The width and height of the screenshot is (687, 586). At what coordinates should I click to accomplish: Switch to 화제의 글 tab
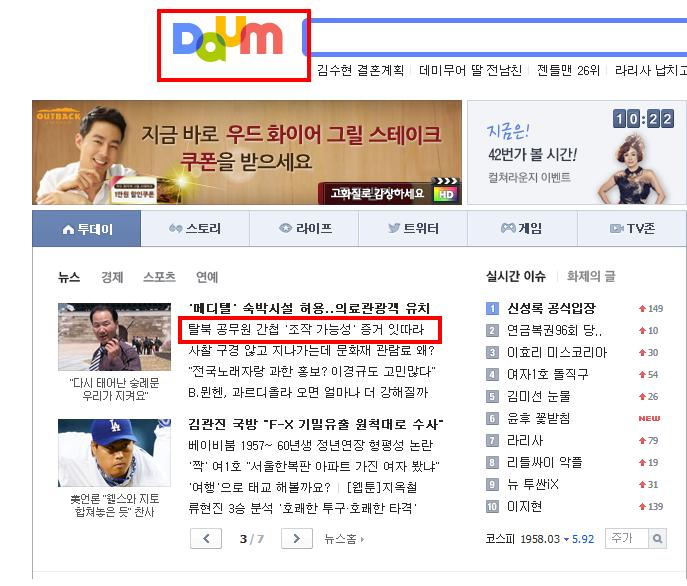pyautogui.click(x=591, y=276)
